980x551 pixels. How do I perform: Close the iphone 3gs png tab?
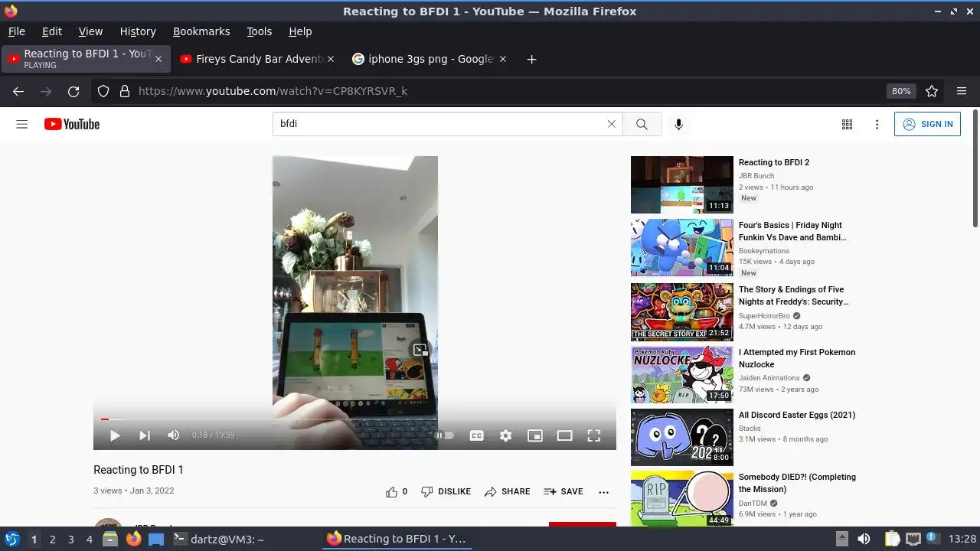coord(502,59)
